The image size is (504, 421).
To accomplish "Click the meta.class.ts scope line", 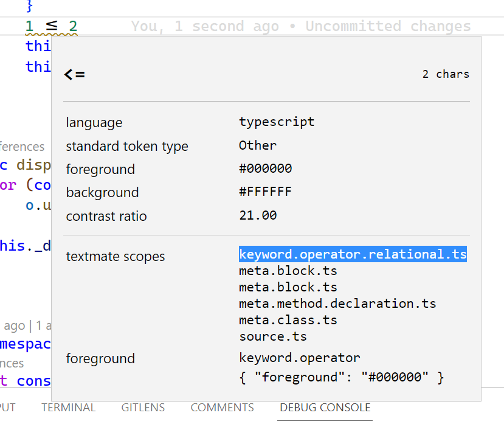I will pyautogui.click(x=288, y=320).
